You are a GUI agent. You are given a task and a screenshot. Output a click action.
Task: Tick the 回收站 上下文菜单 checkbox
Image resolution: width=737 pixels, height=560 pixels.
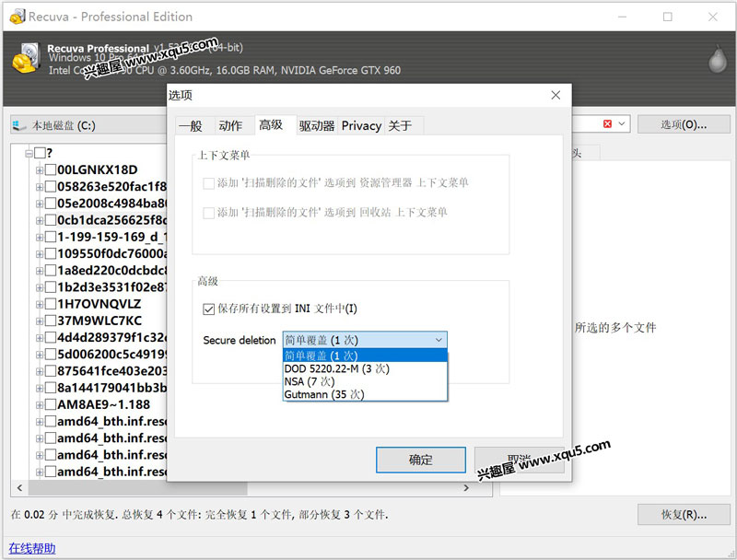point(208,213)
